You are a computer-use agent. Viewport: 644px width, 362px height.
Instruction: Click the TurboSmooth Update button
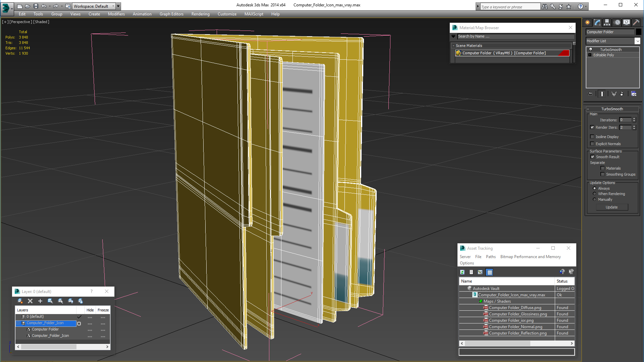click(611, 207)
